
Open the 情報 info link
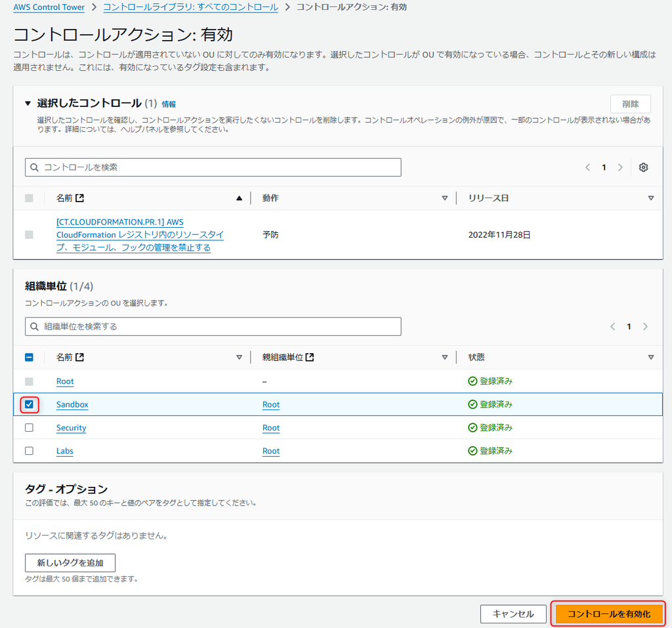click(x=169, y=104)
